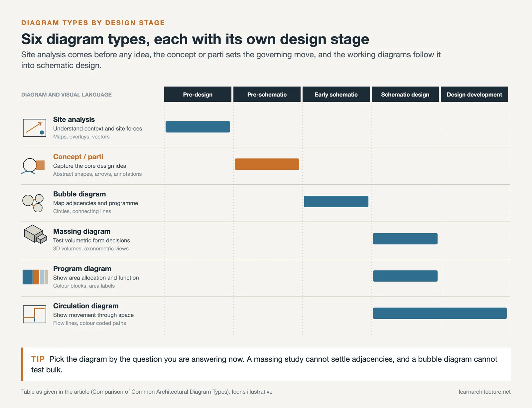Click 'Flow lines, colour coded paths' caption
Viewport: 532px width, 408px height.
(89, 323)
